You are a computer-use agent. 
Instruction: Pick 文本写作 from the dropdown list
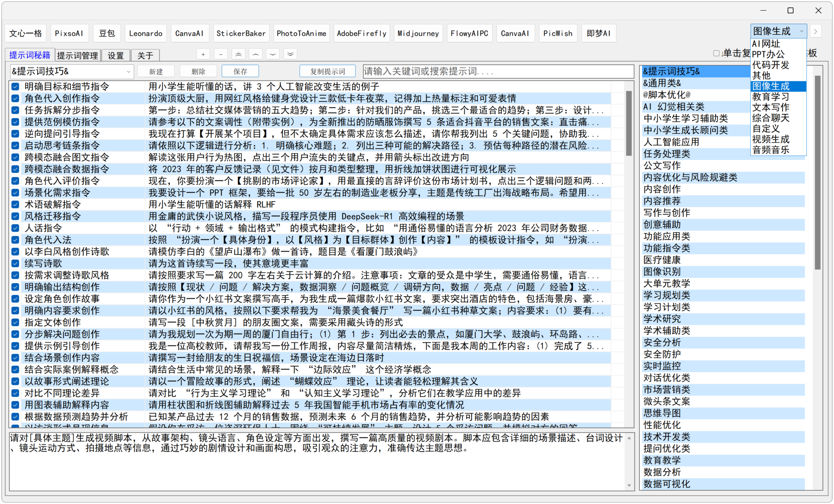(779, 107)
